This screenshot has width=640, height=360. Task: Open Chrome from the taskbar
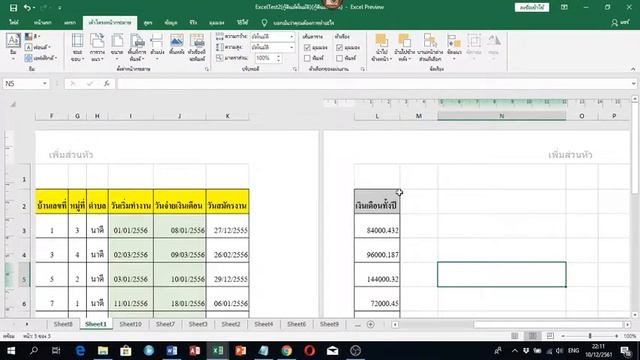pos(287,351)
